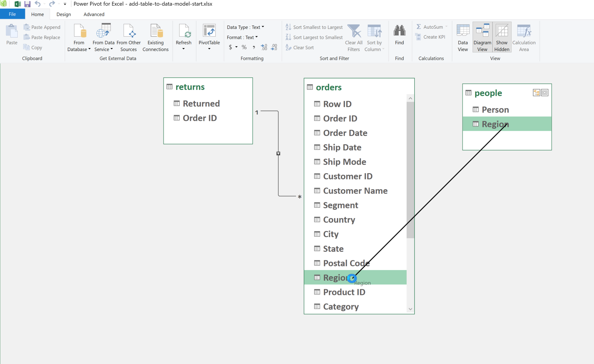
Task: Select the Person field in people table
Action: click(x=495, y=109)
